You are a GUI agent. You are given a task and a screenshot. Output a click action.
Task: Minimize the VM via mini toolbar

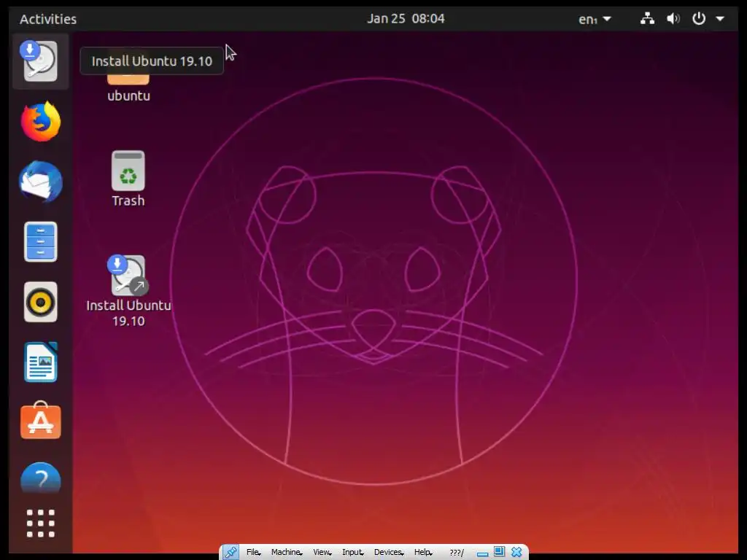point(482,553)
